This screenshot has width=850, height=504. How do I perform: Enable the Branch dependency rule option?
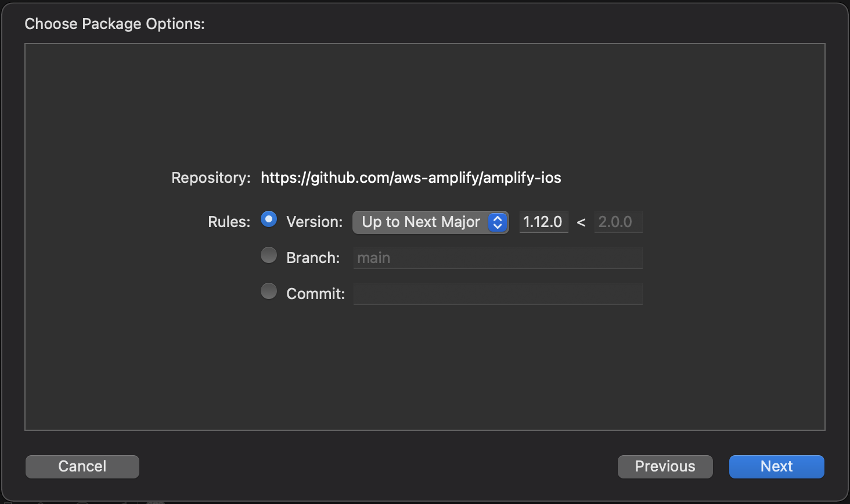click(268, 255)
